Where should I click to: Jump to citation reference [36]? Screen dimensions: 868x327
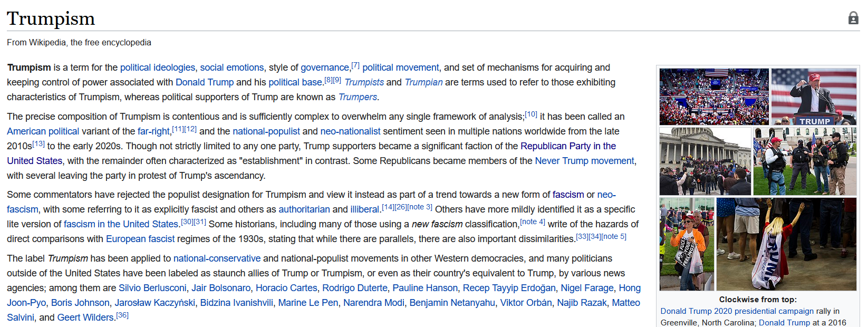[122, 315]
